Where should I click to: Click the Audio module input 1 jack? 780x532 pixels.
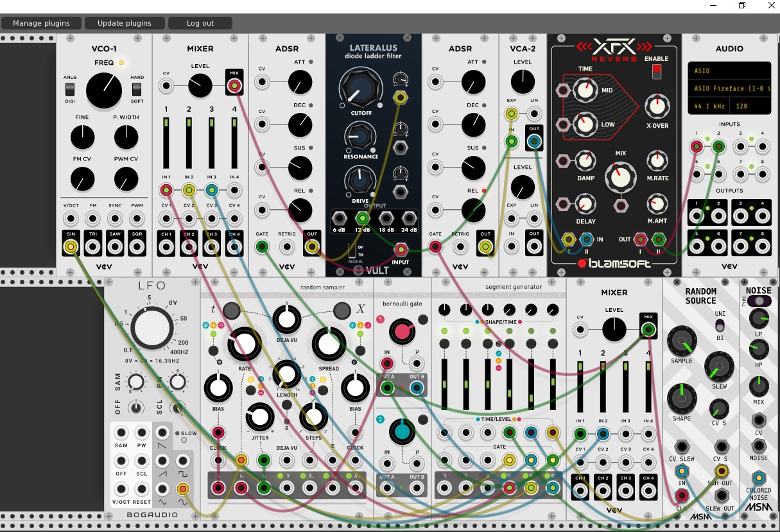[x=696, y=147]
